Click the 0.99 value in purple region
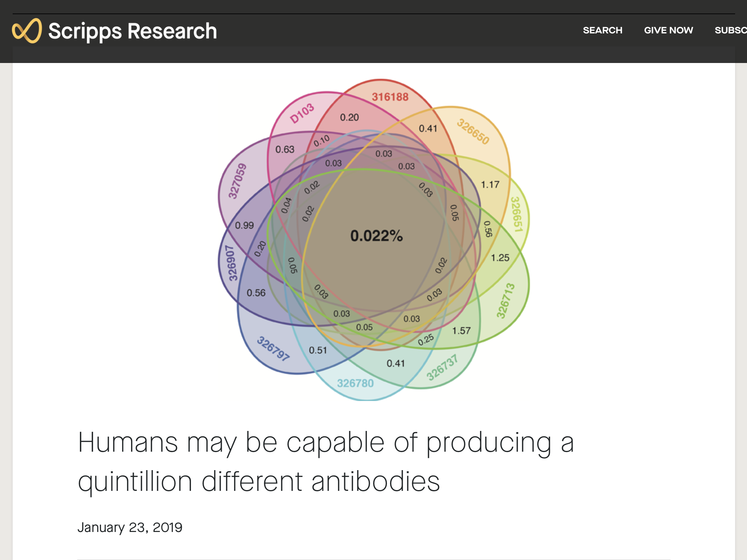Viewport: 747px width, 560px height. click(x=244, y=225)
